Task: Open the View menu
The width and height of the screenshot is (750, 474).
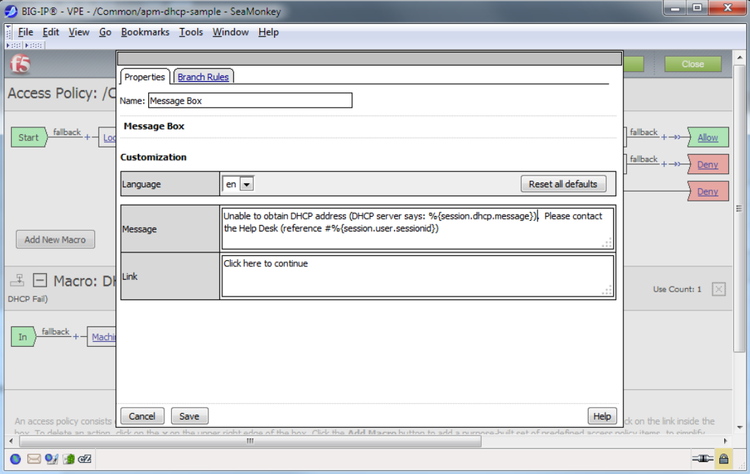Action: pyautogui.click(x=79, y=32)
